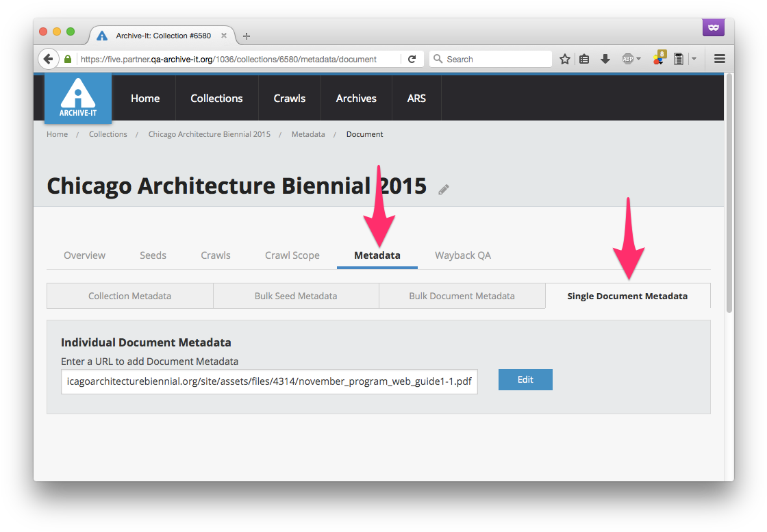Screen dimensions: 767x532
Task: Open the clipboard extension dropdown arrow
Action: point(693,59)
